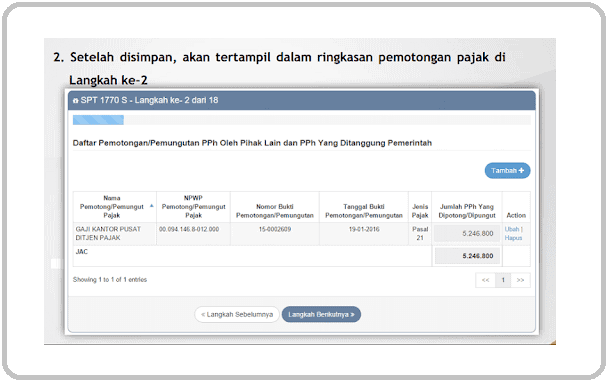Select the GAJI KANTOR PUSAT DITJEN PAJAK cell
The width and height of the screenshot is (608, 381).
114,233
